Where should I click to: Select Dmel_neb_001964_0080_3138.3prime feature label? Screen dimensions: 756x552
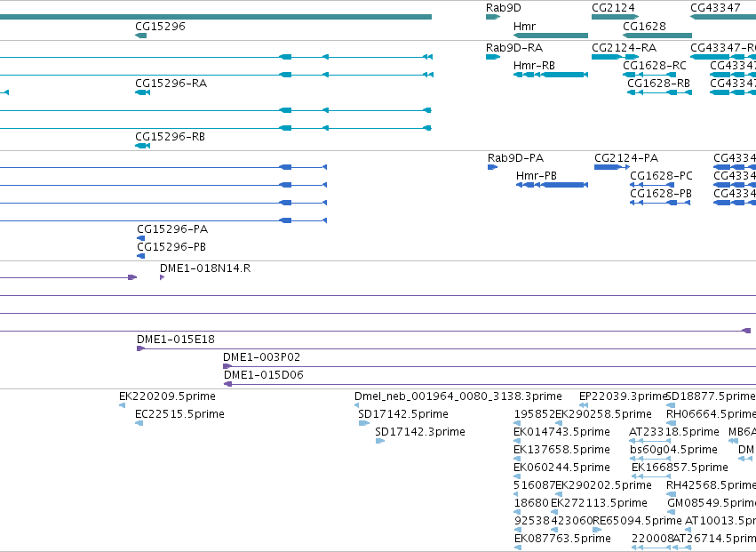click(x=458, y=396)
